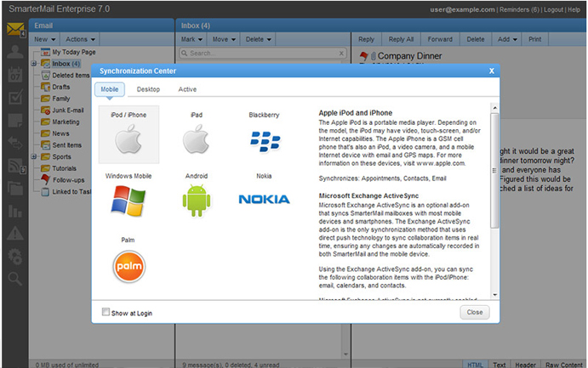The height and width of the screenshot is (368, 588).
Task: Open the Sent Items folder
Action: click(x=66, y=144)
